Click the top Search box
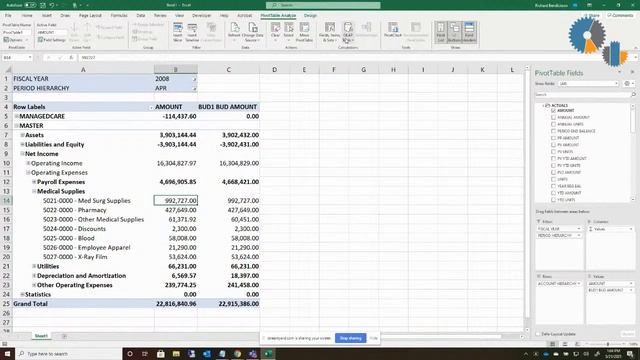 (x=323, y=5)
